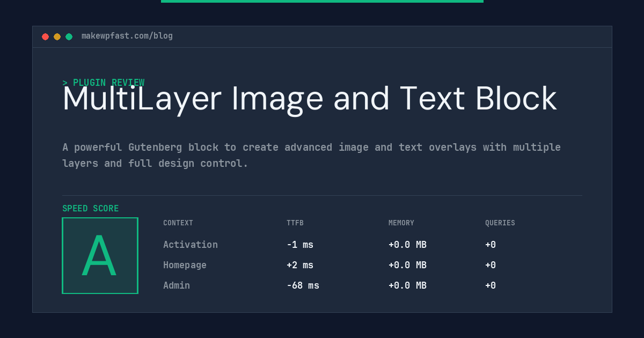Select the Homepage row label
Screen dimensions: 644x338
coord(185,265)
